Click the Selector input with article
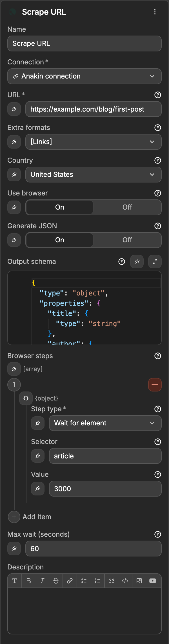The width and height of the screenshot is (169, 644). [105, 456]
